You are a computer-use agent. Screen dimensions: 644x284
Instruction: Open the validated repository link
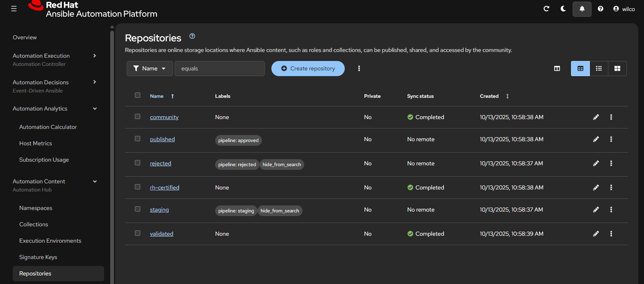click(162, 234)
